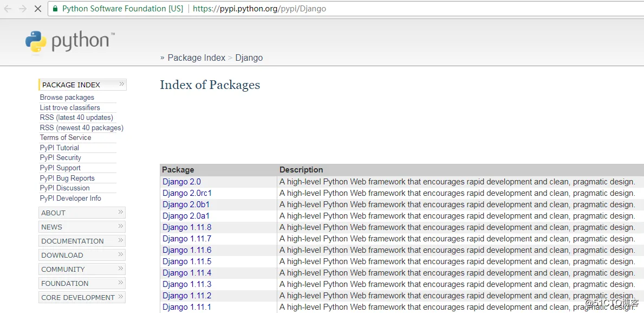Click the Browse packages link
Screen dimensions: 644x313
coord(67,98)
